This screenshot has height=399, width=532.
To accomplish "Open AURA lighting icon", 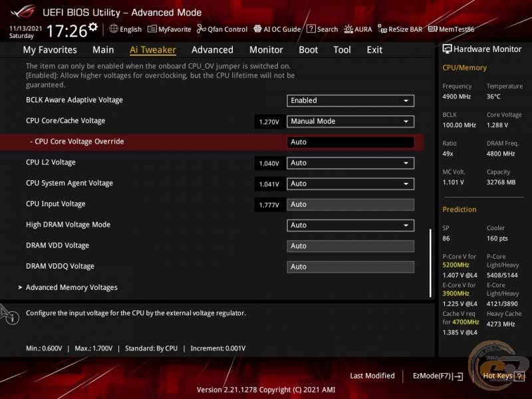I will [348, 29].
